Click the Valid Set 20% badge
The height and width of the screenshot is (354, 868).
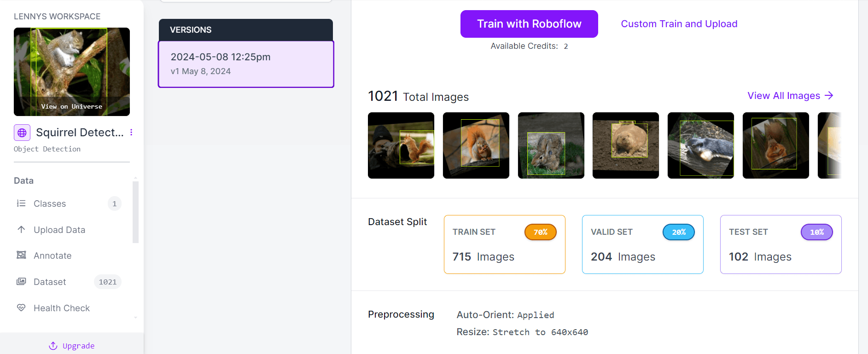[x=679, y=232]
